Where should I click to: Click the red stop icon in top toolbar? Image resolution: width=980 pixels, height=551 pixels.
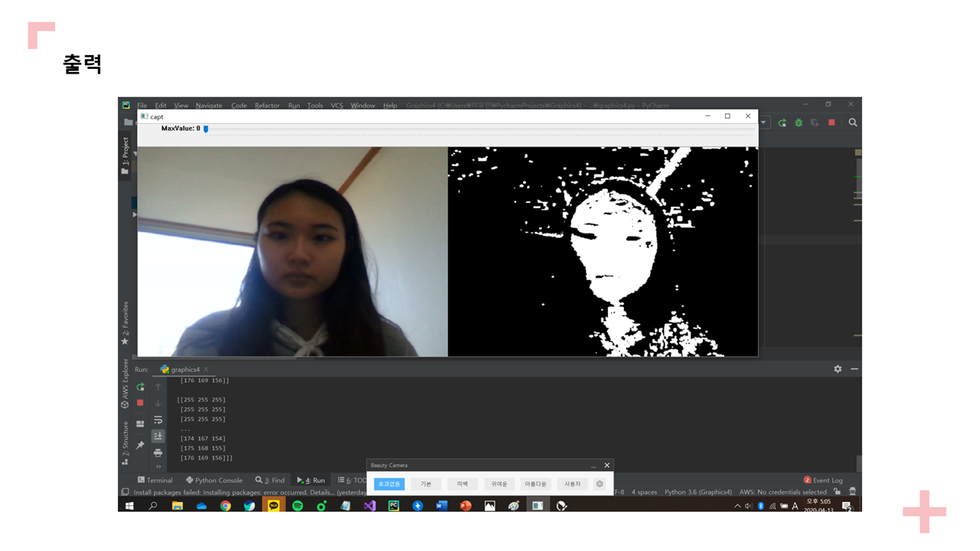[x=831, y=122]
